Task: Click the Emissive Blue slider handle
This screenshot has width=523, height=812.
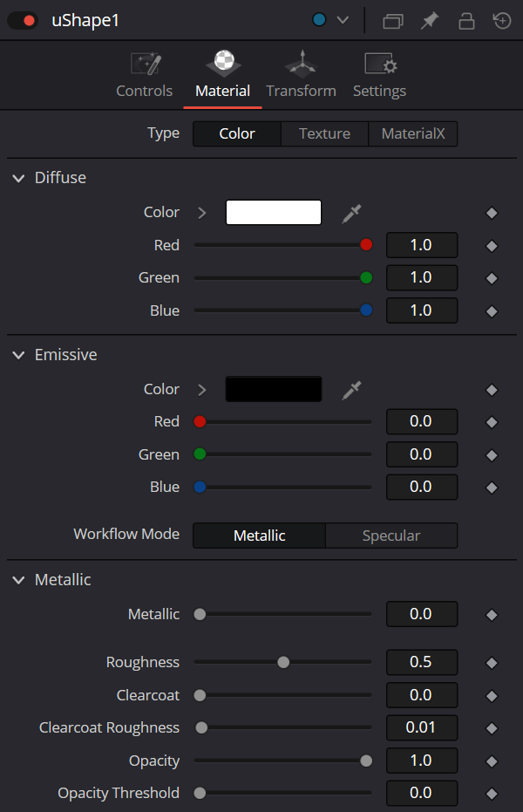Action: (200, 487)
